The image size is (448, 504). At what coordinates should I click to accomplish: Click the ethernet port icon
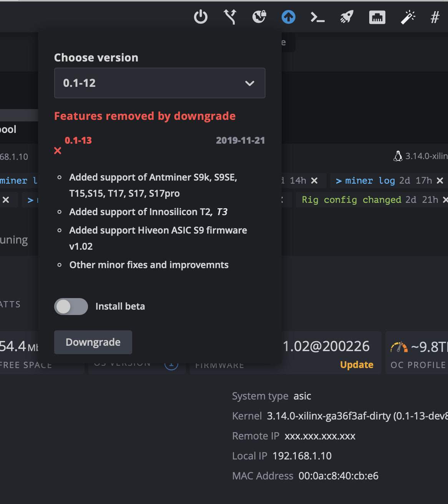click(x=377, y=17)
